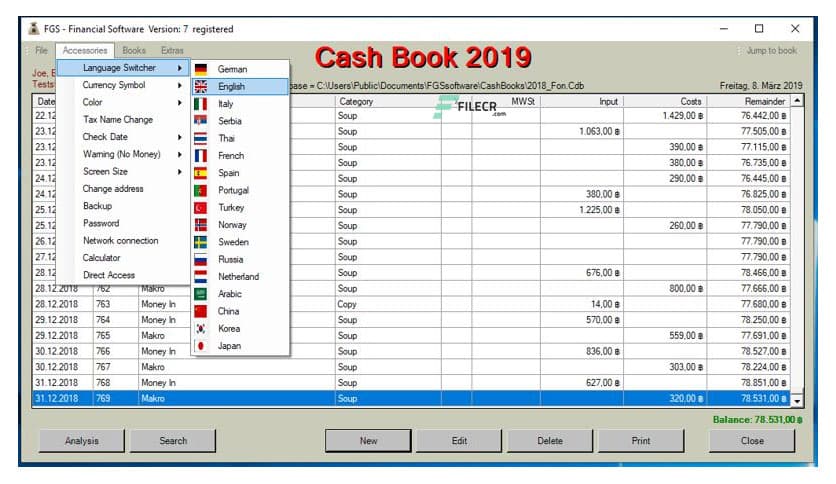Expand the Check Date submenu
The height and width of the screenshot is (484, 836).
pos(105,137)
